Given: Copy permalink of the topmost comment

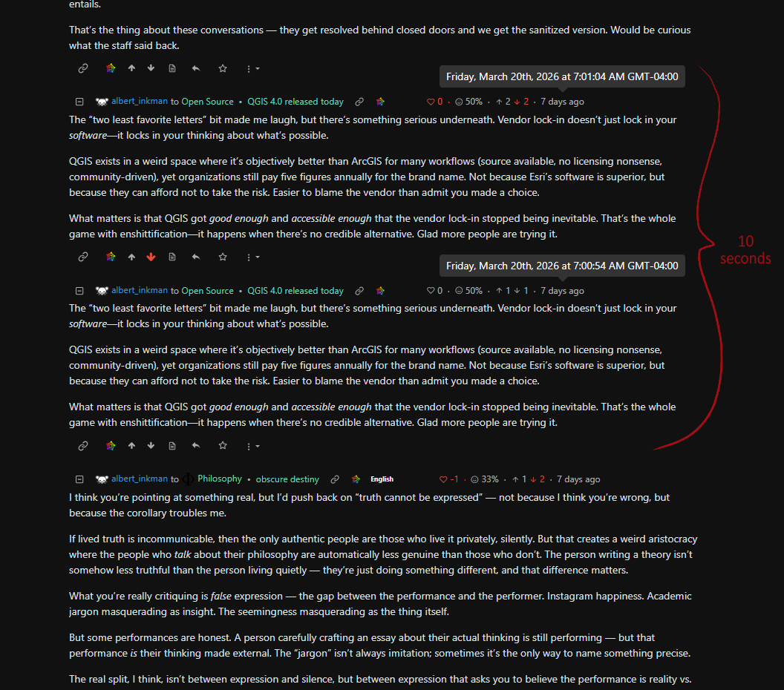Looking at the screenshot, I should (x=83, y=68).
